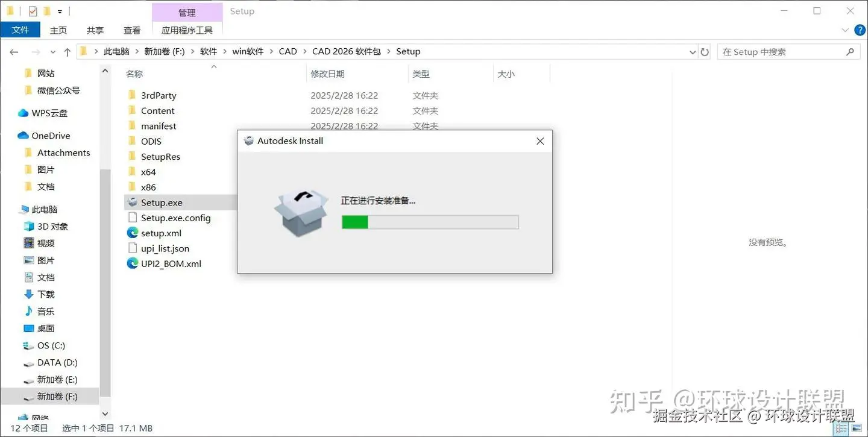Switch to details view layout icon

pyautogui.click(x=841, y=429)
